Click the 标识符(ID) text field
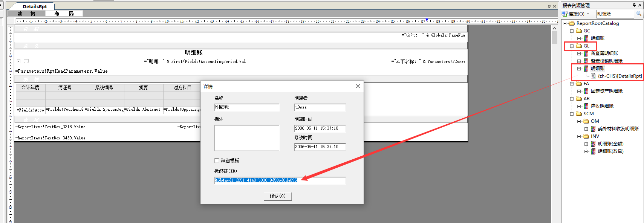 pyautogui.click(x=280, y=180)
